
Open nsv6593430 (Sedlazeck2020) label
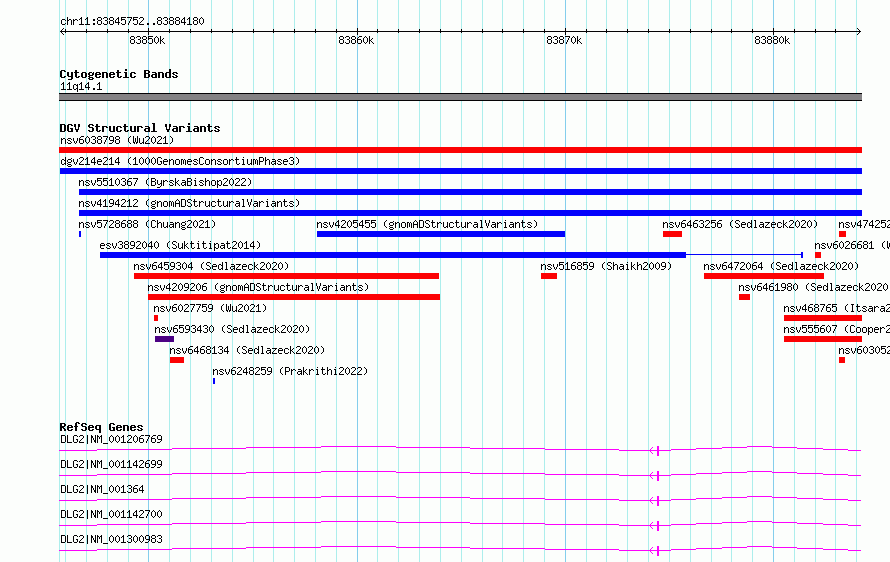[x=232, y=329]
